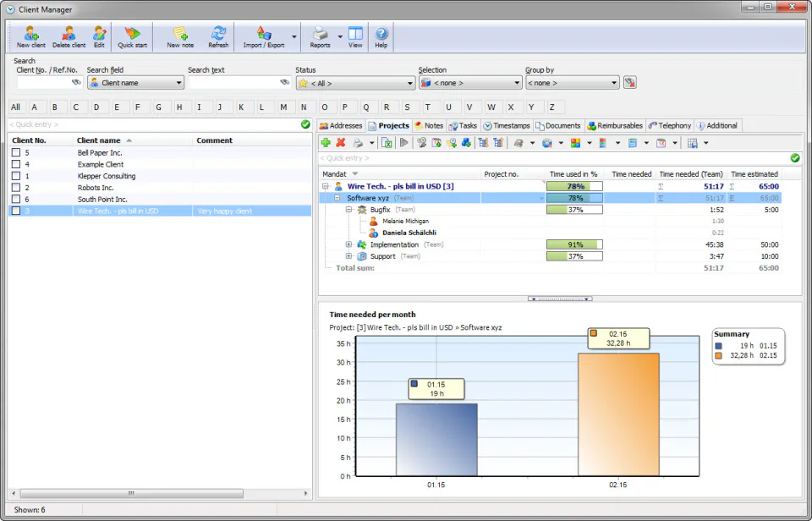
Task: Switch to the Reimbursables tab
Action: [615, 125]
